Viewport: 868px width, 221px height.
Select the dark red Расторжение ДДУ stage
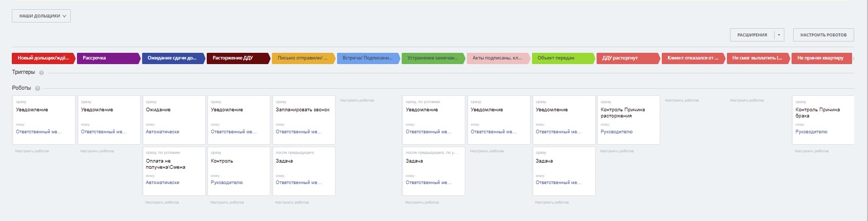click(238, 58)
